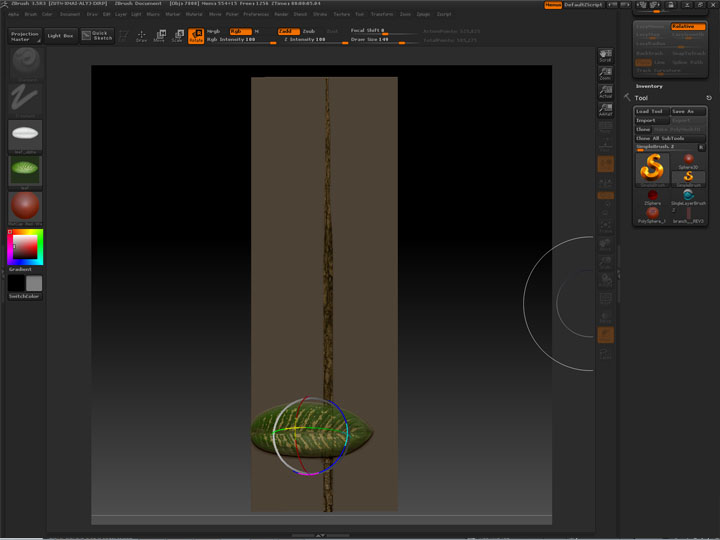The width and height of the screenshot is (720, 540).
Task: Select the Sphere3D tool thumbnail
Action: (688, 161)
